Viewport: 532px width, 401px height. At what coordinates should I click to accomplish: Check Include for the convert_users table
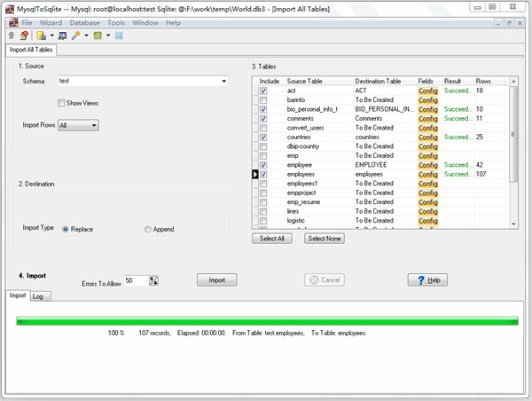(x=263, y=128)
